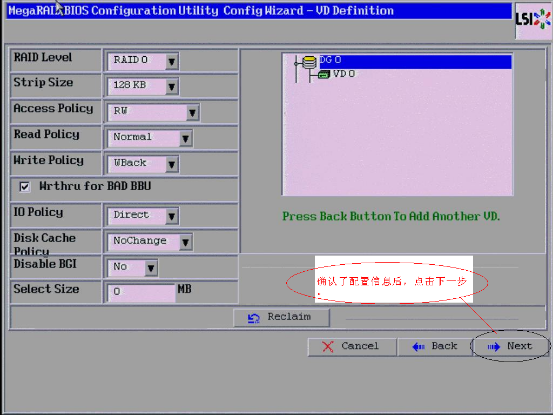The image size is (553, 415).
Task: Click the RAID Level label
Action: (43, 57)
